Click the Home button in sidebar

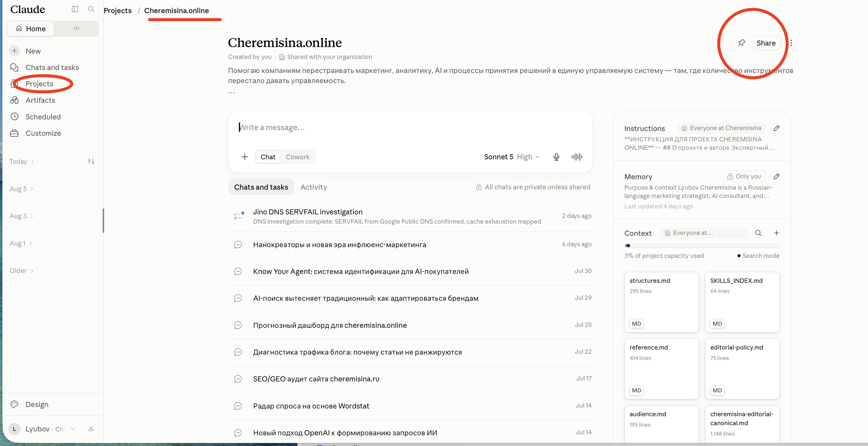pyautogui.click(x=30, y=29)
